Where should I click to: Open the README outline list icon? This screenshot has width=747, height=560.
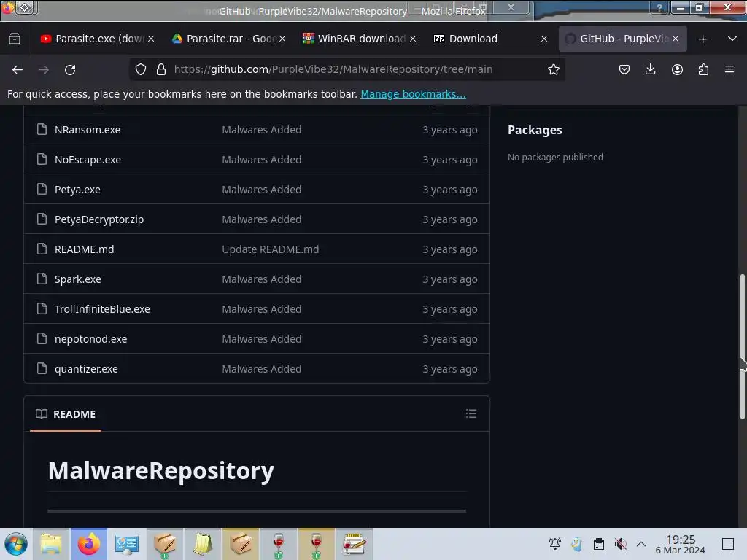pyautogui.click(x=471, y=413)
